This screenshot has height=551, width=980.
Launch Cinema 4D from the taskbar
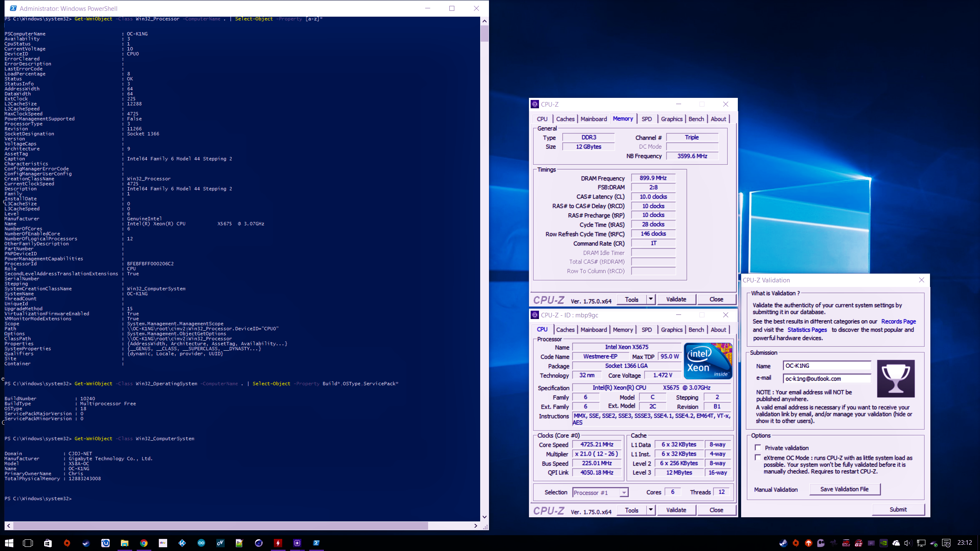(259, 543)
